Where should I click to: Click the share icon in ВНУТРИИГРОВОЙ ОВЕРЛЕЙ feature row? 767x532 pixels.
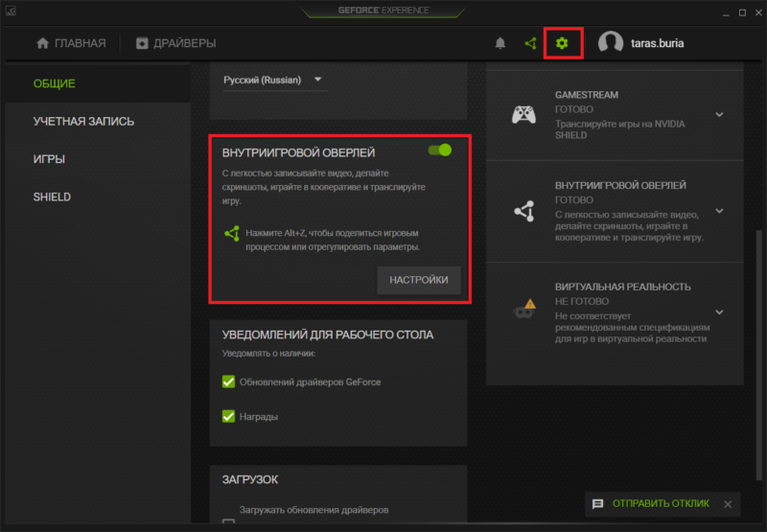click(x=523, y=211)
